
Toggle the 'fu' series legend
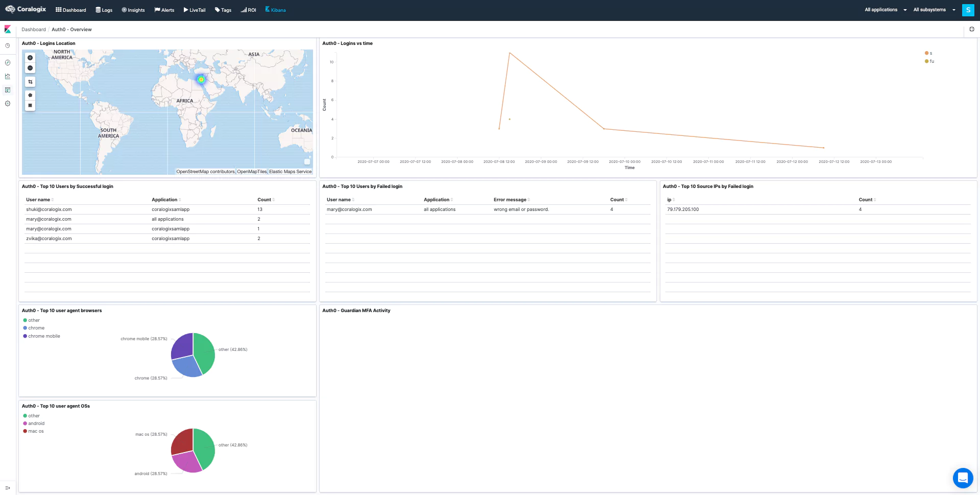929,61
